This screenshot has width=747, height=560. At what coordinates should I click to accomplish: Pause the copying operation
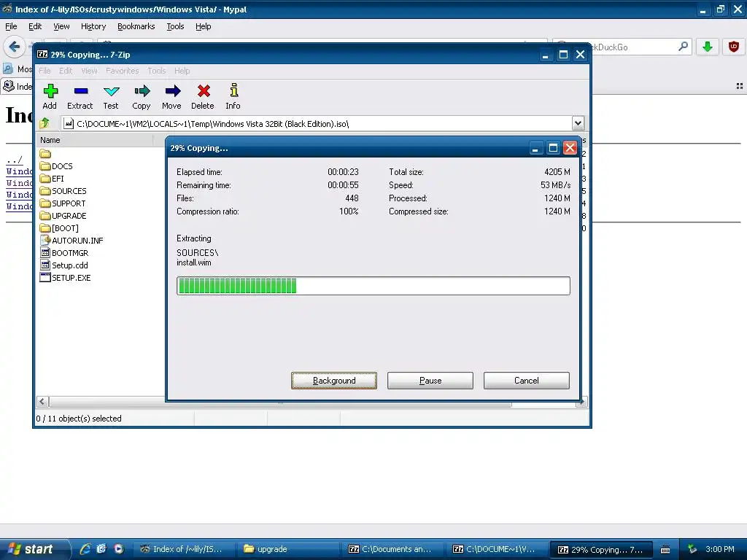pos(430,381)
